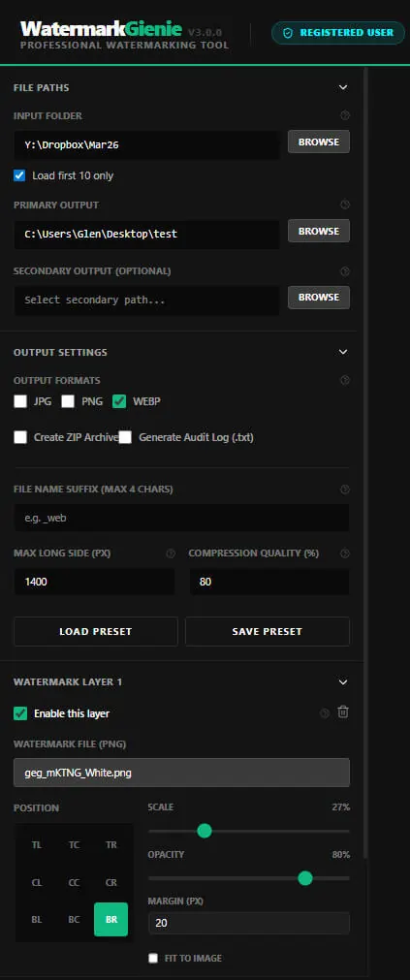410x980 pixels.
Task: Set watermark position to CL
Action: coord(37,882)
